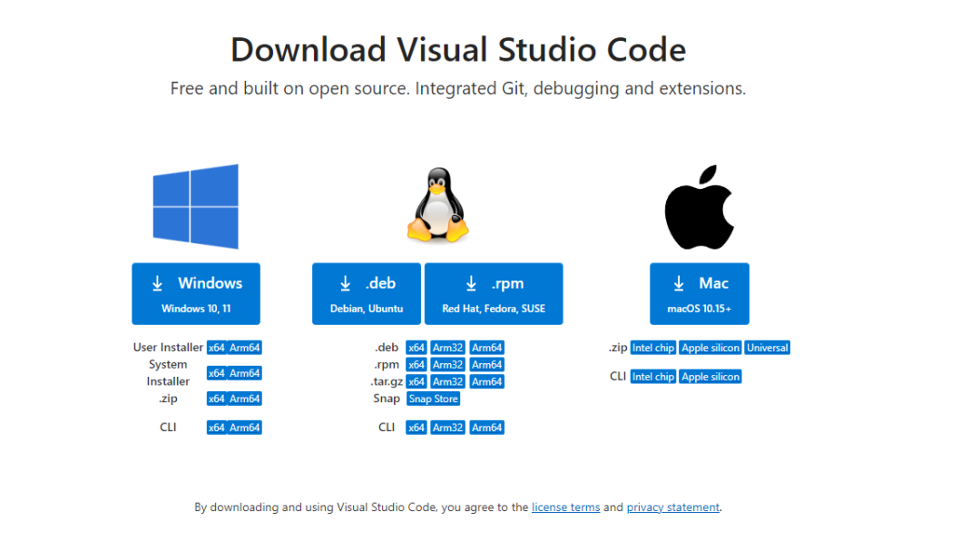The height and width of the screenshot is (552, 980).
Task: Open the privacy statement link
Action: [x=673, y=508]
